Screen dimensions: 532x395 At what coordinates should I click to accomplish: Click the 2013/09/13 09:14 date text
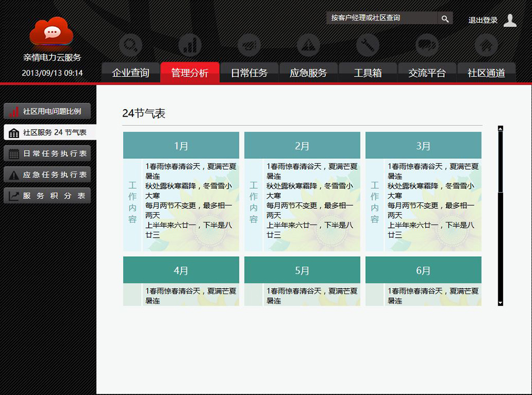[52, 73]
